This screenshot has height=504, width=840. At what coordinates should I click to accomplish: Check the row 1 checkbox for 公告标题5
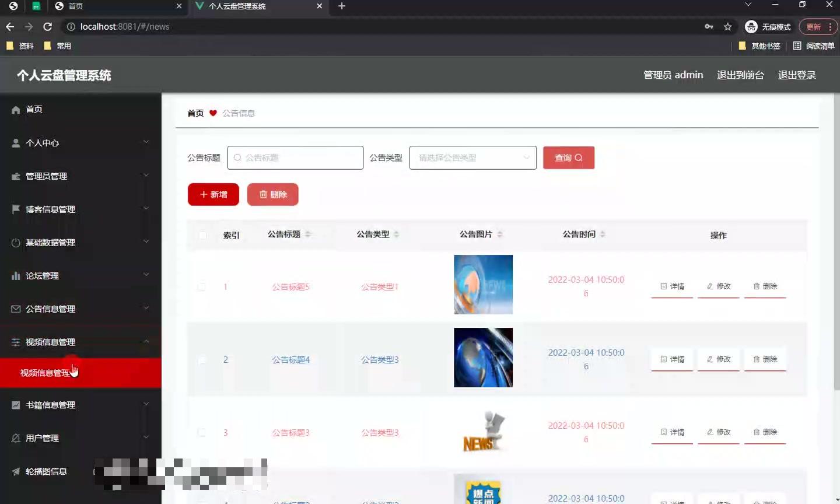(202, 287)
